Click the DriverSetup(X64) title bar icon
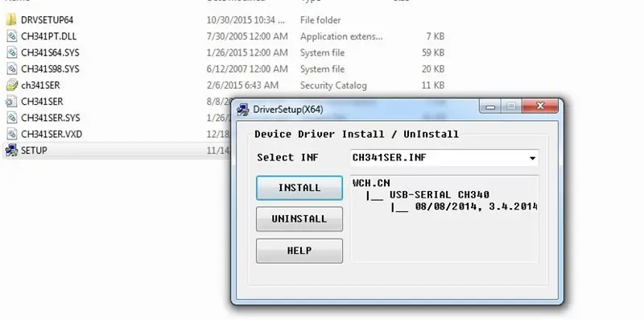 [x=243, y=110]
